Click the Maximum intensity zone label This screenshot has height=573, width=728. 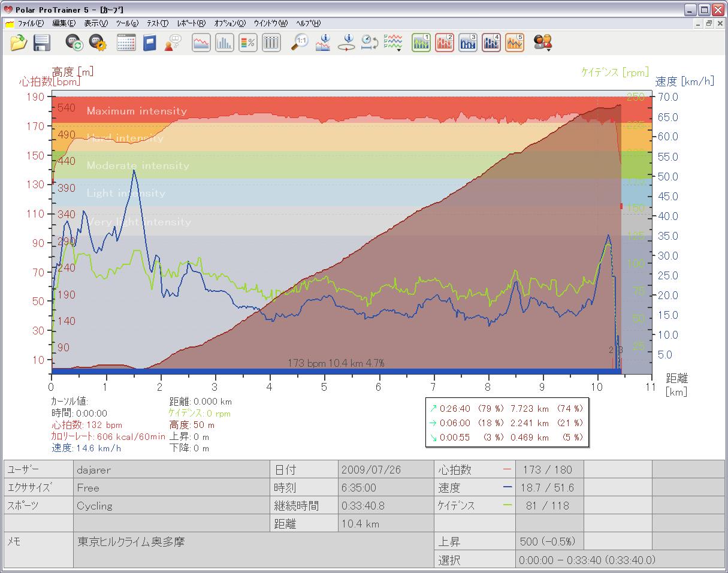click(137, 111)
